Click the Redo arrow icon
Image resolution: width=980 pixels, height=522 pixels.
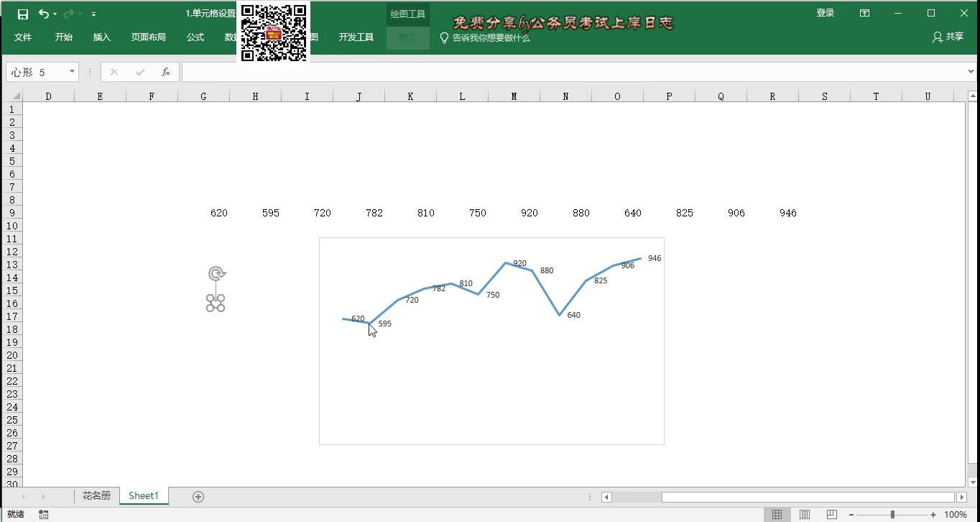click(69, 14)
